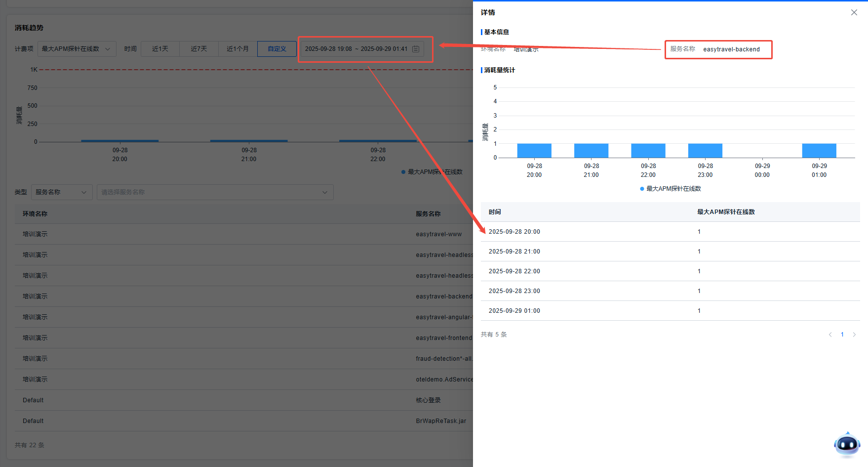Viewport: 868px width, 467px height.
Task: Click the custom date range field
Action: [x=355, y=49]
